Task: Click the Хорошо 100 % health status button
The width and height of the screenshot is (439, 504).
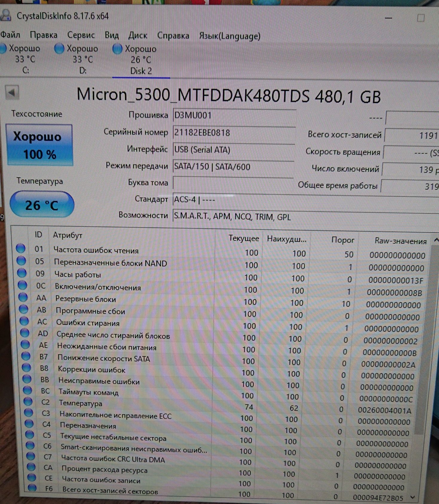Action: click(x=39, y=145)
